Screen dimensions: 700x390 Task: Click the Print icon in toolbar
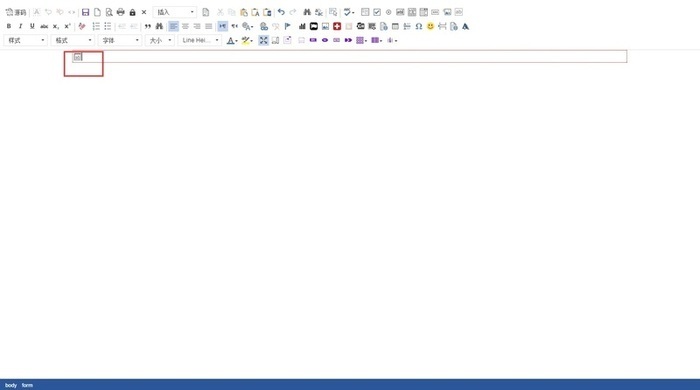[121, 12]
